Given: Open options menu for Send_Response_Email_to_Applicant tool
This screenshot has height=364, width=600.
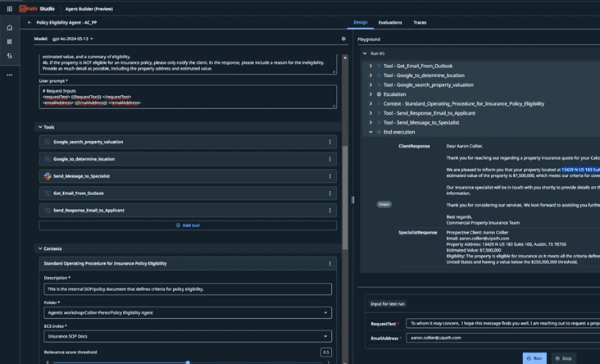Looking at the screenshot, I should click(x=330, y=211).
